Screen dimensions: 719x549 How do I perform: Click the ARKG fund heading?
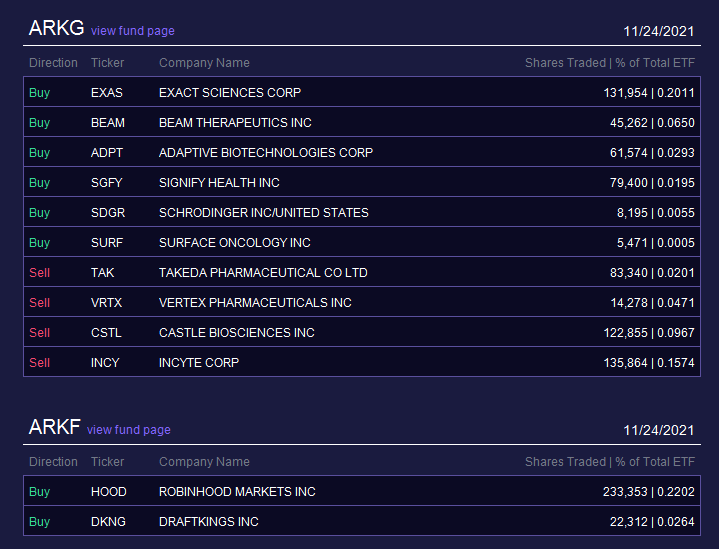point(56,28)
